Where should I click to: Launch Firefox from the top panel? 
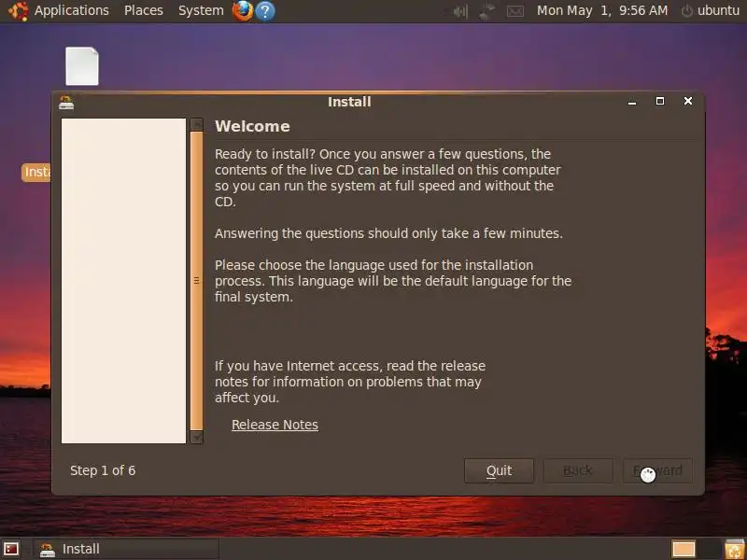[x=243, y=11]
